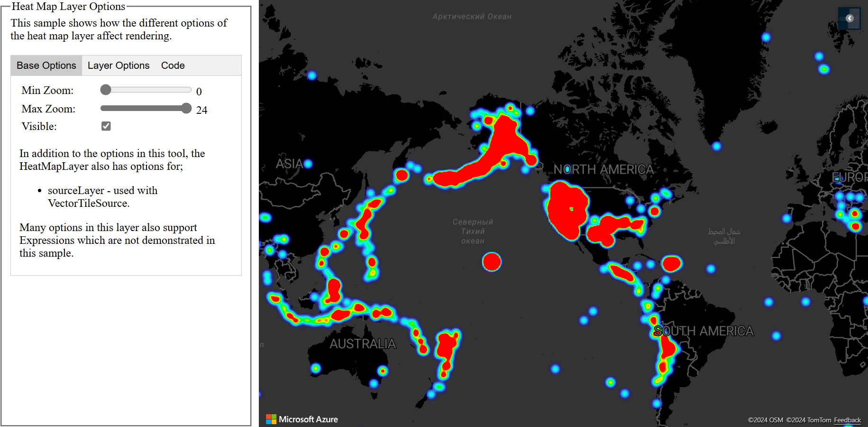
Task: Switch to the Layer Options tab
Action: 118,65
